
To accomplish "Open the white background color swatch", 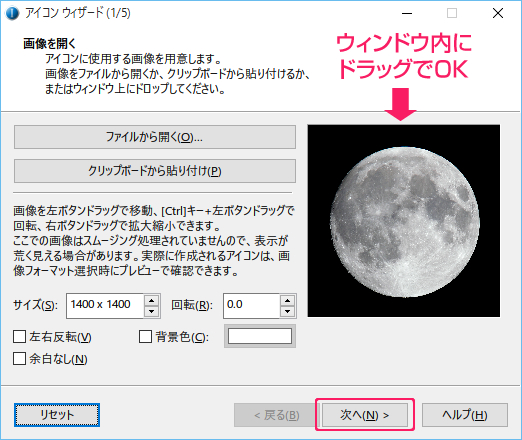I will tap(260, 336).
